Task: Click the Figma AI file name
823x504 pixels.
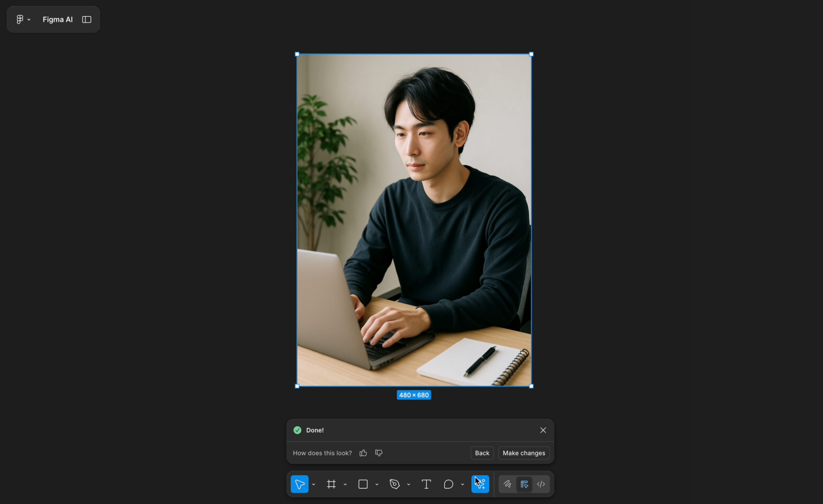Action: [x=58, y=20]
